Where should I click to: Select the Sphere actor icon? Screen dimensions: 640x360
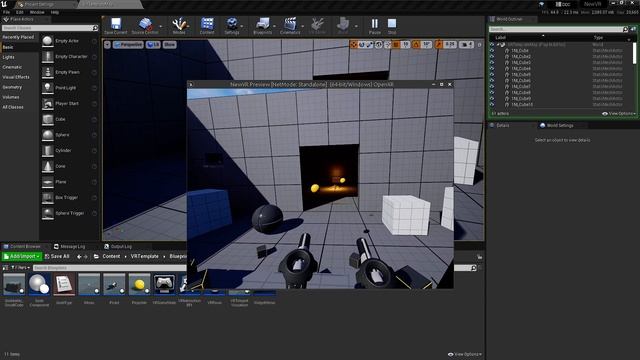click(47, 135)
